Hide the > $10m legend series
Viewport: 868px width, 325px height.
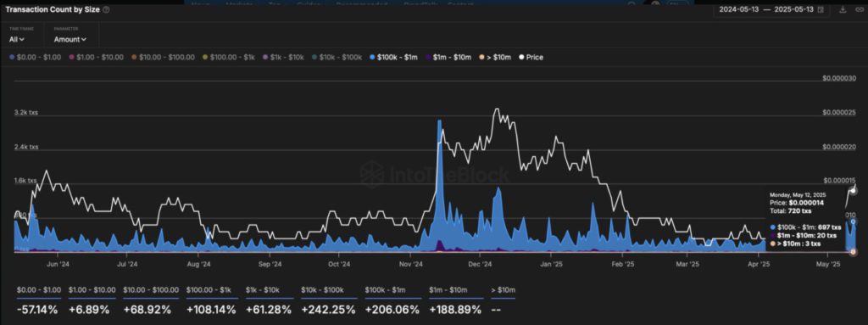(494, 57)
